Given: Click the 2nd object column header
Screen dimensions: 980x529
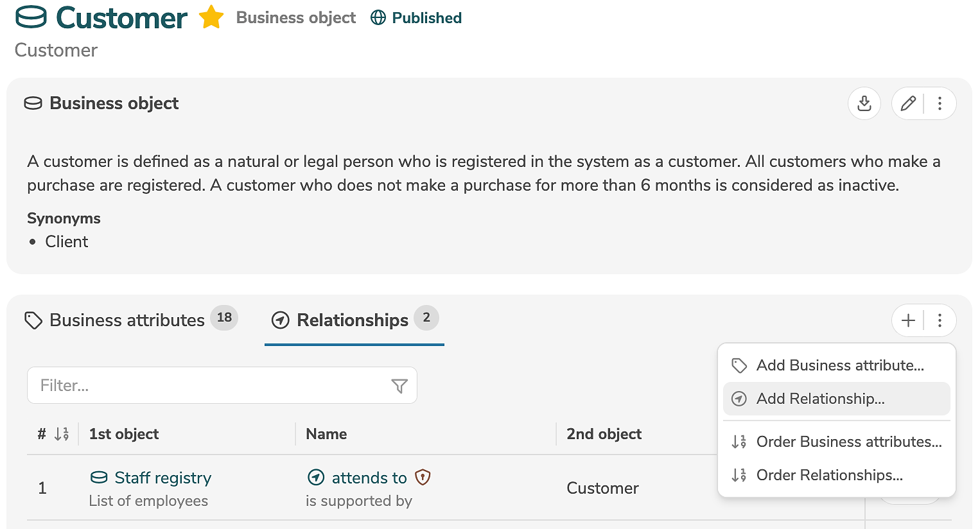Looking at the screenshot, I should point(604,434).
